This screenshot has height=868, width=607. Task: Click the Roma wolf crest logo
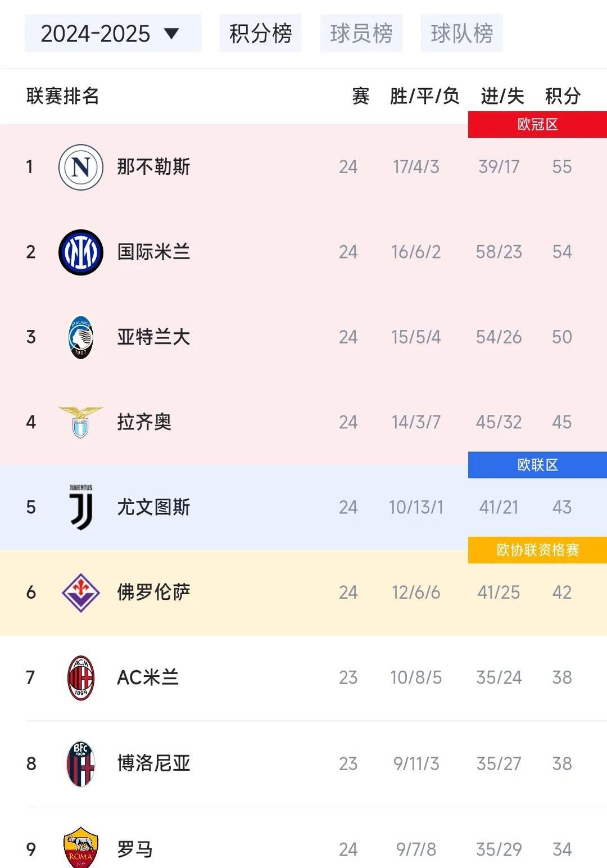(x=80, y=848)
